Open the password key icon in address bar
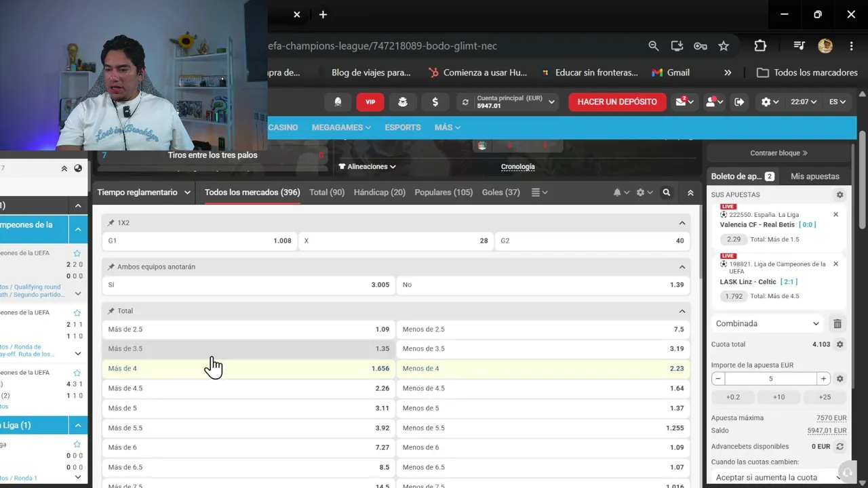Screen dimensions: 868x488 point(700,46)
